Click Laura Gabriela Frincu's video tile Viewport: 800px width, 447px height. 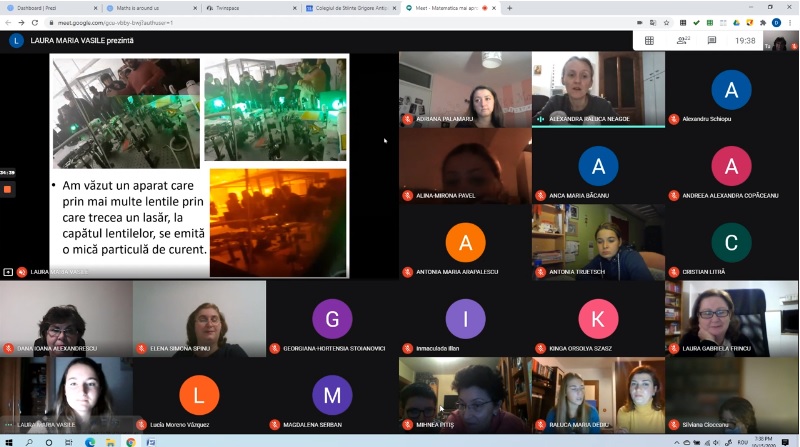point(732,319)
